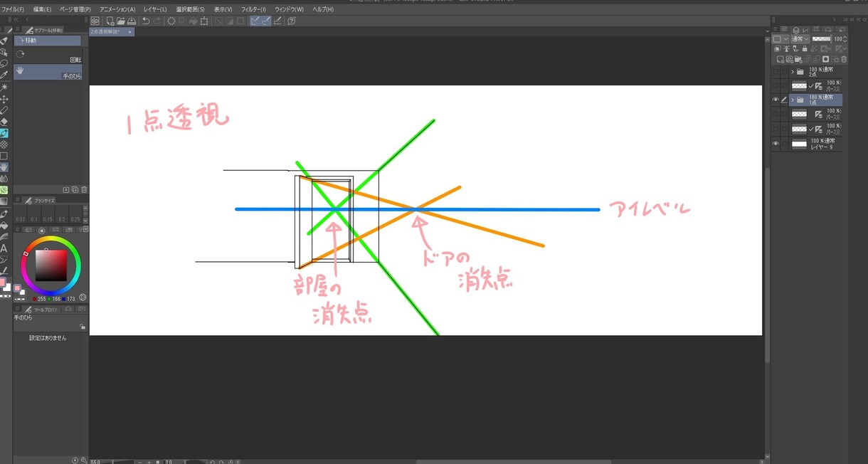The height and width of the screenshot is (464, 868).
Task: Click the save toolbar icon
Action: tap(132, 21)
